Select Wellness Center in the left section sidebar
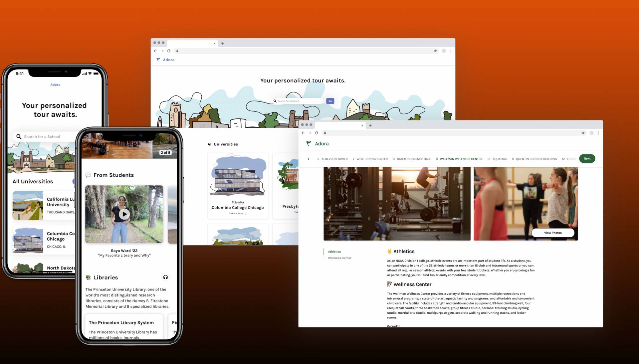This screenshot has height=364, width=639. coord(339,258)
